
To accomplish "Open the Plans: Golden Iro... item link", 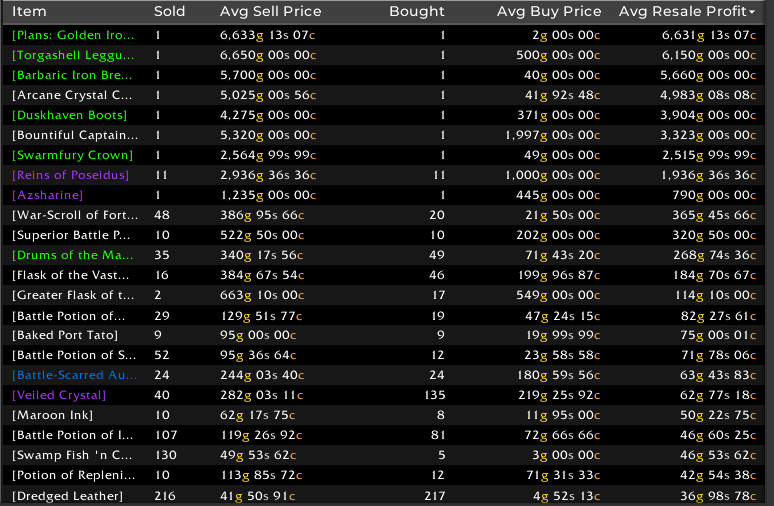I will tap(73, 35).
